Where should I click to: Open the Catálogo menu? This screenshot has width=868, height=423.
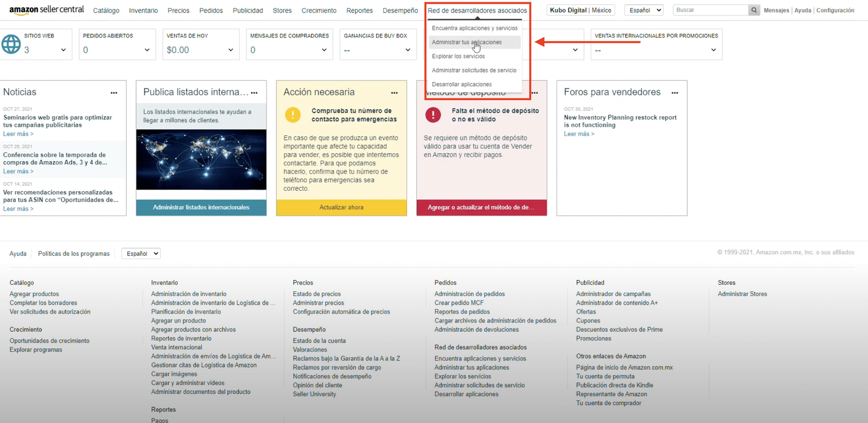click(x=106, y=10)
